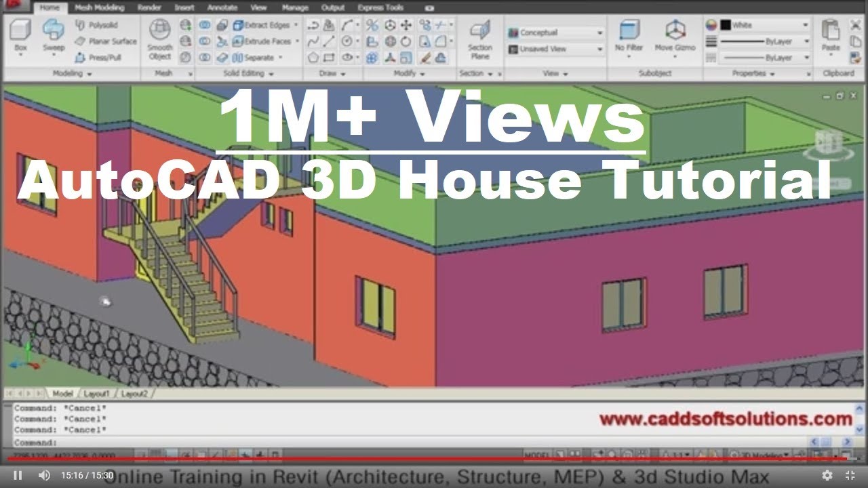Click the ViewCube in the drawing viewport
Image resolution: width=868 pixels, height=488 pixels.
coord(829,144)
